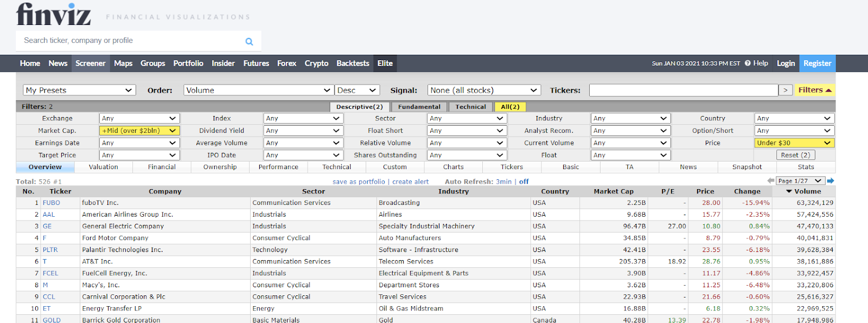Viewport: 868px width, 323px height.
Task: Open the Sector filter dropdown
Action: (x=467, y=118)
